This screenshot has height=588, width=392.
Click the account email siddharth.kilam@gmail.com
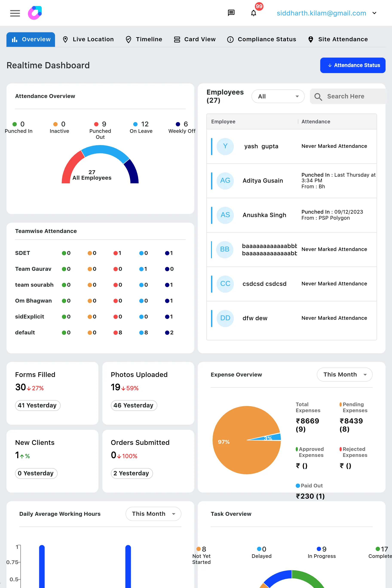click(321, 13)
